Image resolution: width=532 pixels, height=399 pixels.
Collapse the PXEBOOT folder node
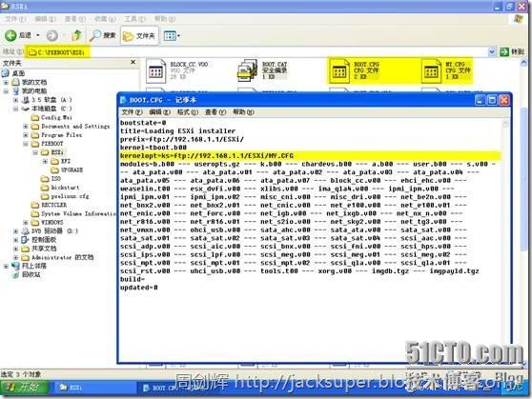click(x=26, y=144)
